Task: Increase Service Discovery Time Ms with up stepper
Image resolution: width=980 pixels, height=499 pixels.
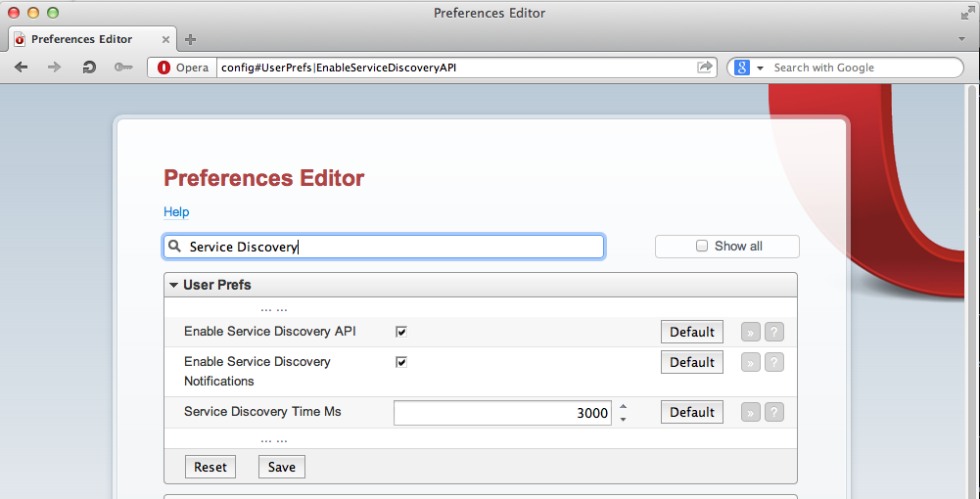Action: tap(623, 407)
